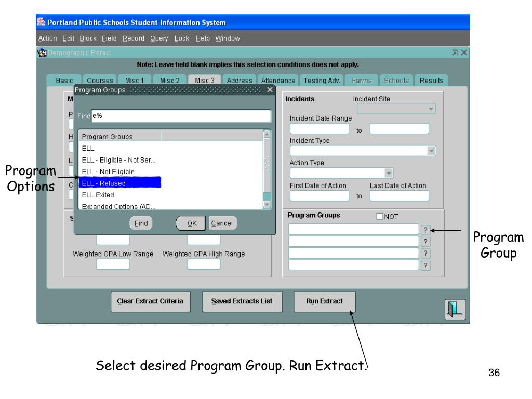Expand the Incident Site dropdown
This screenshot has width=532, height=399.
coord(431,109)
